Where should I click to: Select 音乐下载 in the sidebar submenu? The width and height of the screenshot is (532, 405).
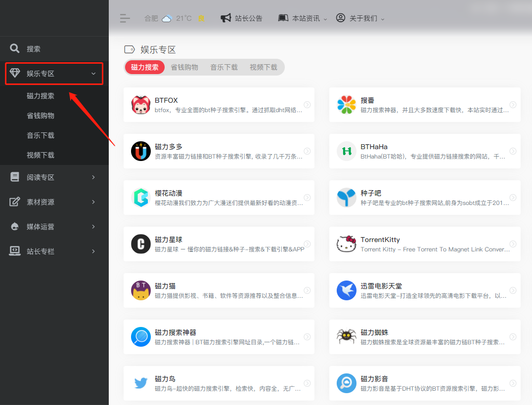(x=41, y=135)
